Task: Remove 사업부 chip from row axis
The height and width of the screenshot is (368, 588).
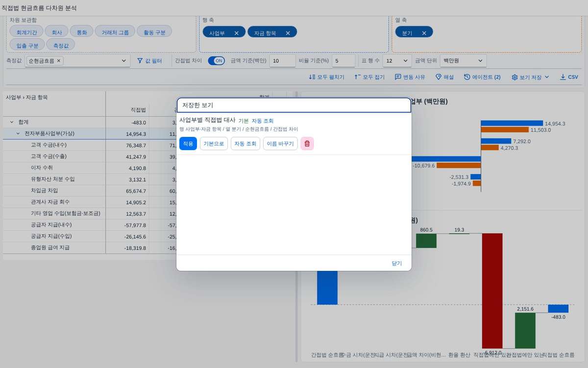Action: click(x=237, y=33)
